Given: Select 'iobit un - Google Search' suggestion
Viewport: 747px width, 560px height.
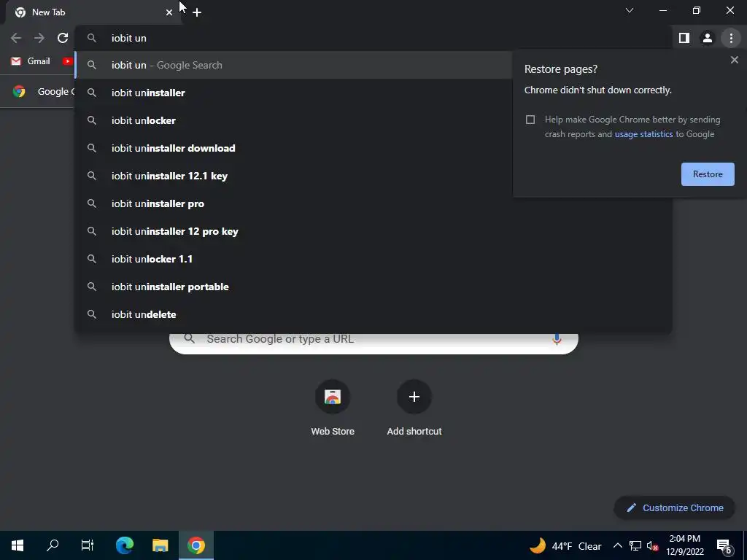Looking at the screenshot, I should tap(293, 65).
